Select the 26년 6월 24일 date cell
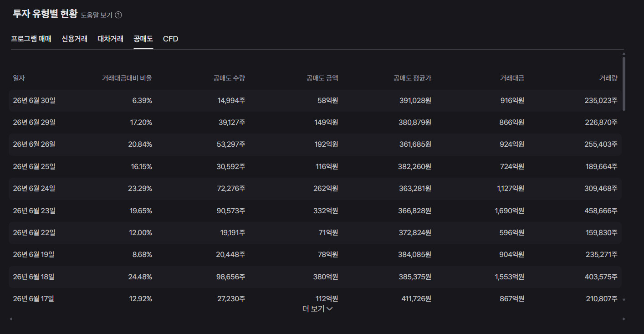The height and width of the screenshot is (334, 644). tap(34, 188)
